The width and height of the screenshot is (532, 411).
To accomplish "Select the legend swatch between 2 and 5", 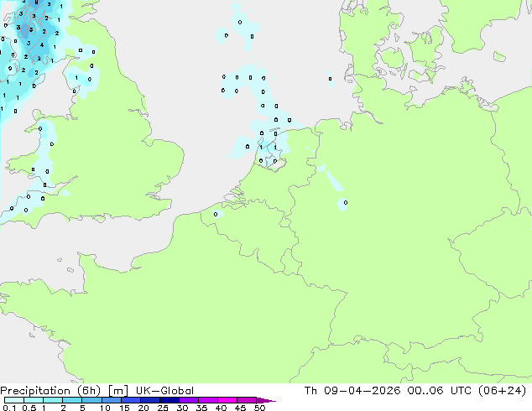I will (x=72, y=400).
